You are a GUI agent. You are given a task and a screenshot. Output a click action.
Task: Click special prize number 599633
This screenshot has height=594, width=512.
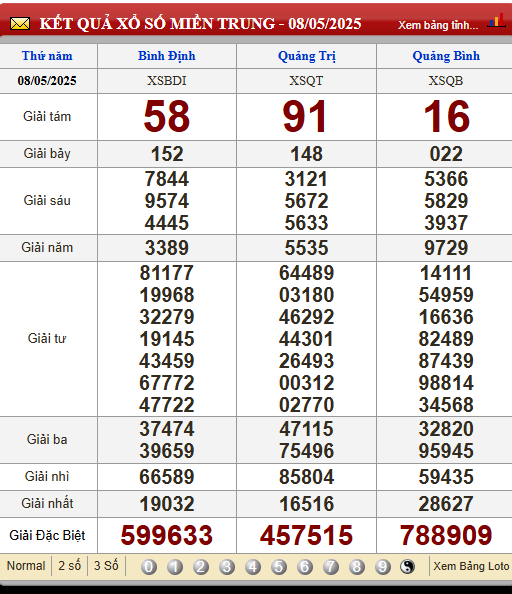click(x=167, y=535)
